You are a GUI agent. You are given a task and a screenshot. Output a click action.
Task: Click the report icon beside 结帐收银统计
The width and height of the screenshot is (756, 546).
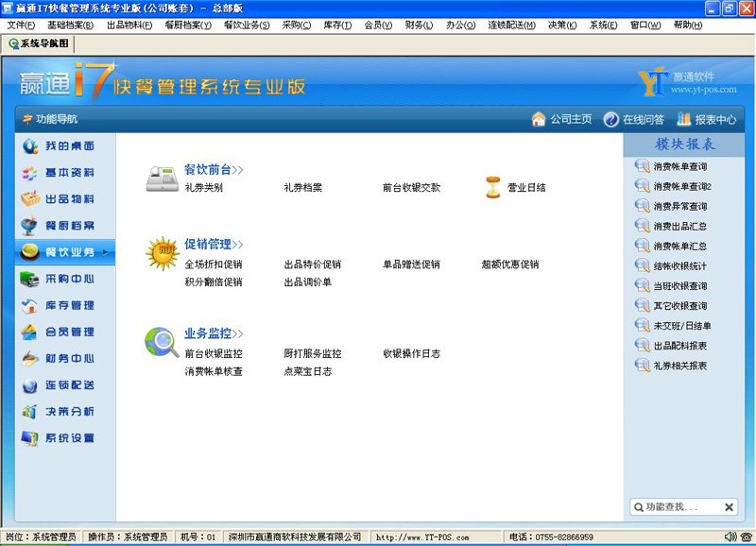(643, 265)
